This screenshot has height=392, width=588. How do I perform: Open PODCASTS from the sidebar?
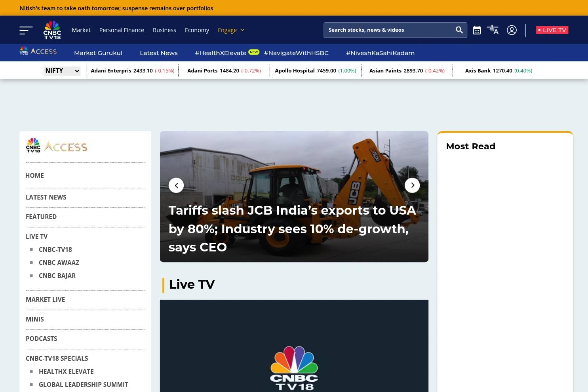tap(41, 339)
